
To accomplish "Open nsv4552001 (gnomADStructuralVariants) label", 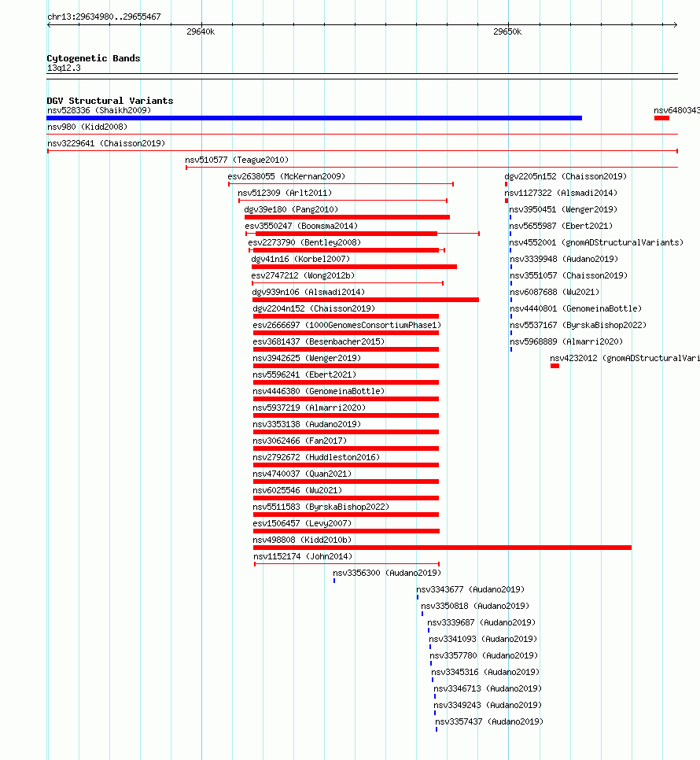I will pos(596,242).
